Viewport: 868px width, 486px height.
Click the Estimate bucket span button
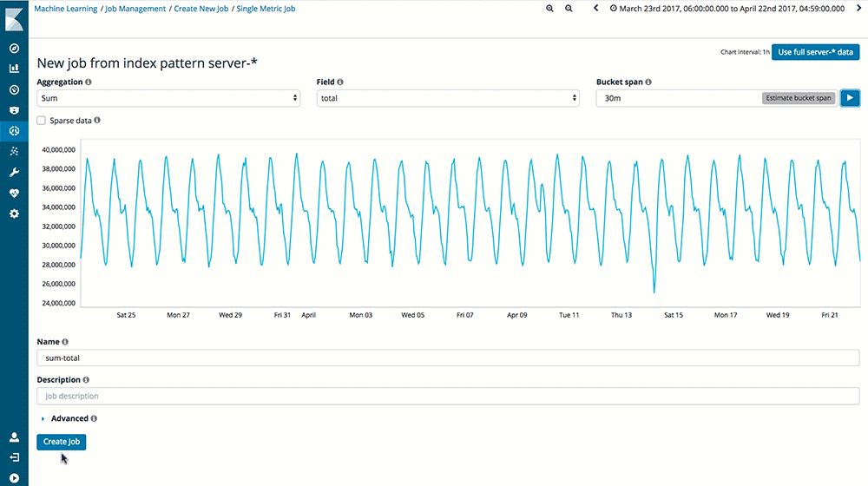coord(799,98)
